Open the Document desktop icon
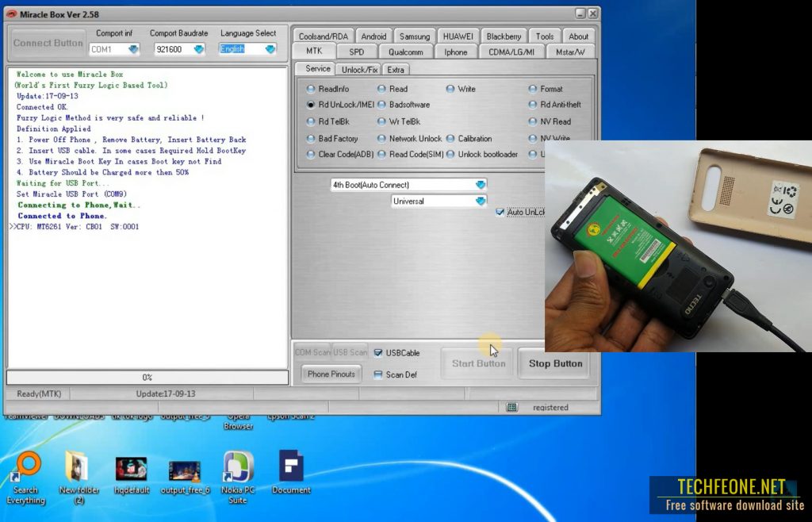 [x=291, y=472]
